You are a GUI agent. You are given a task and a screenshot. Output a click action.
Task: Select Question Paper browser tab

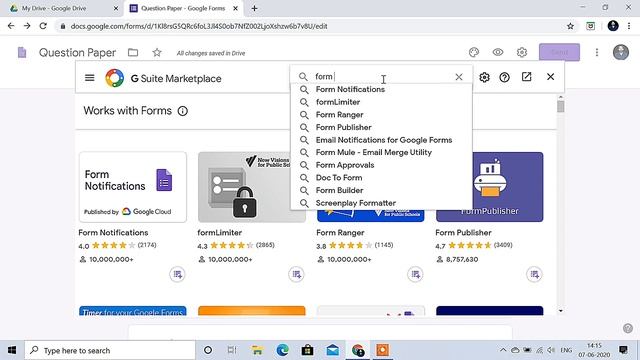(184, 8)
